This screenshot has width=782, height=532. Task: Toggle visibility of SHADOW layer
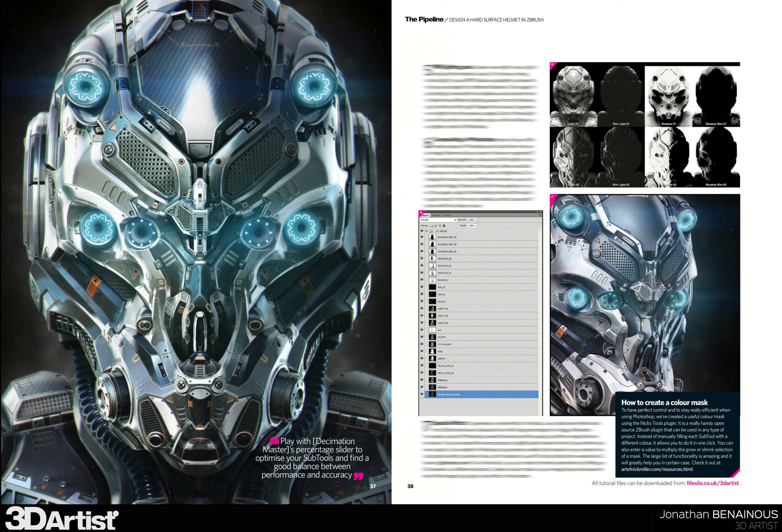tap(422, 280)
